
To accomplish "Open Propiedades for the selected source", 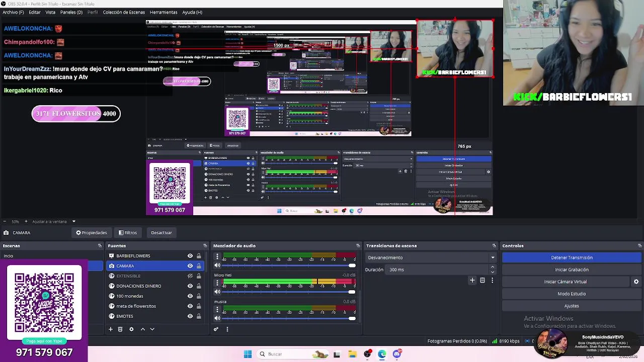I will click(92, 233).
